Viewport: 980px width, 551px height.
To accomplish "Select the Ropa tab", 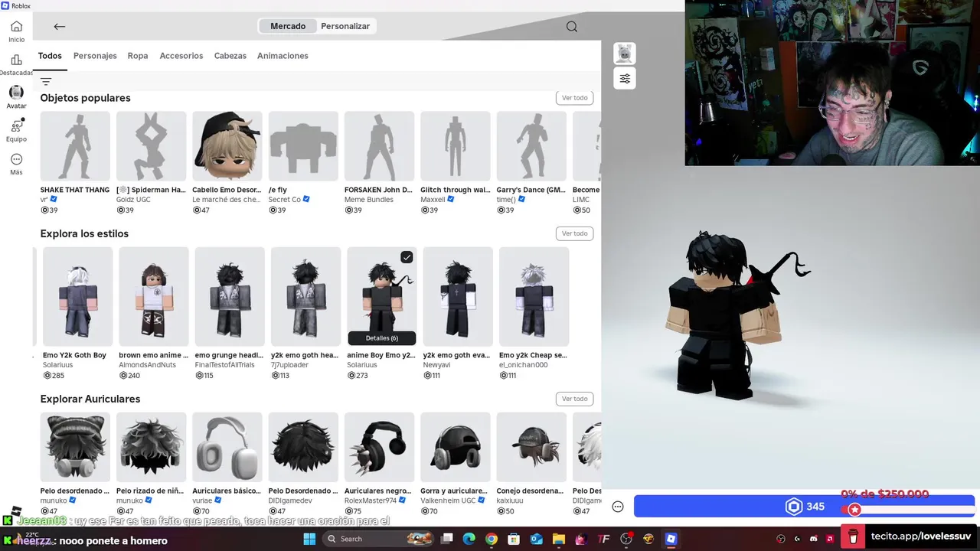I will [x=138, y=56].
